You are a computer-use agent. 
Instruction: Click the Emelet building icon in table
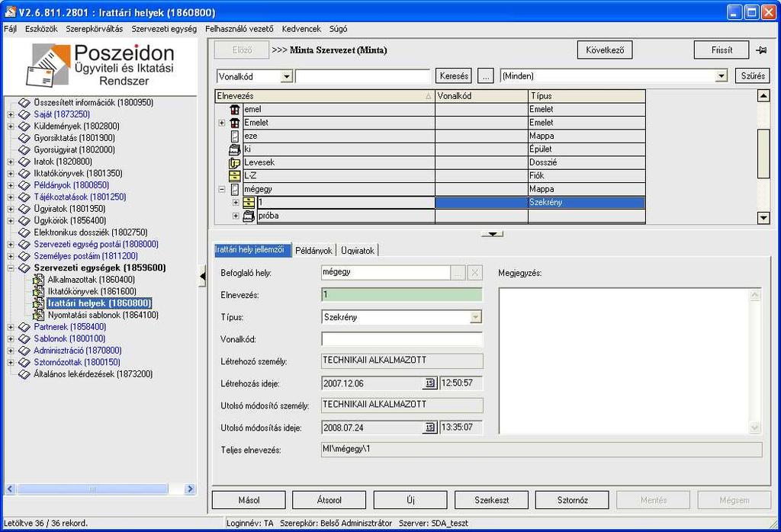[x=235, y=123]
